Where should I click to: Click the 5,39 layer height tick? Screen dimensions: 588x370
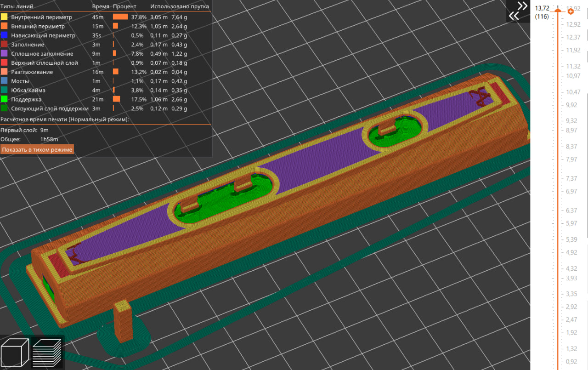click(x=572, y=239)
